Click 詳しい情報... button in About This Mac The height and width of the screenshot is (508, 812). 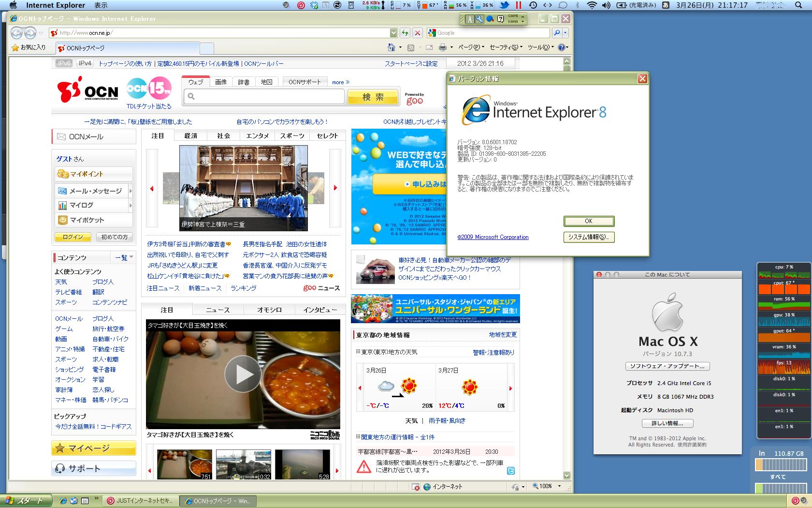click(x=667, y=423)
